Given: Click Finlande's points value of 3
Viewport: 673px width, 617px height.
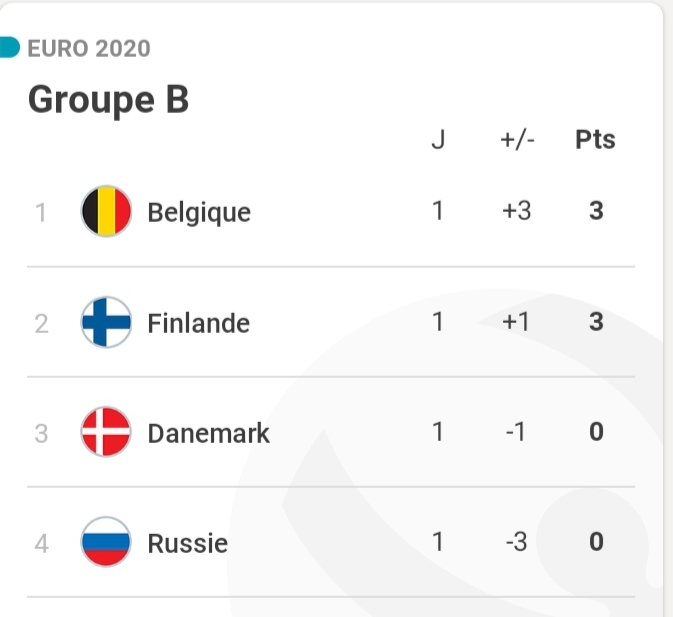Looking at the screenshot, I should tap(596, 323).
